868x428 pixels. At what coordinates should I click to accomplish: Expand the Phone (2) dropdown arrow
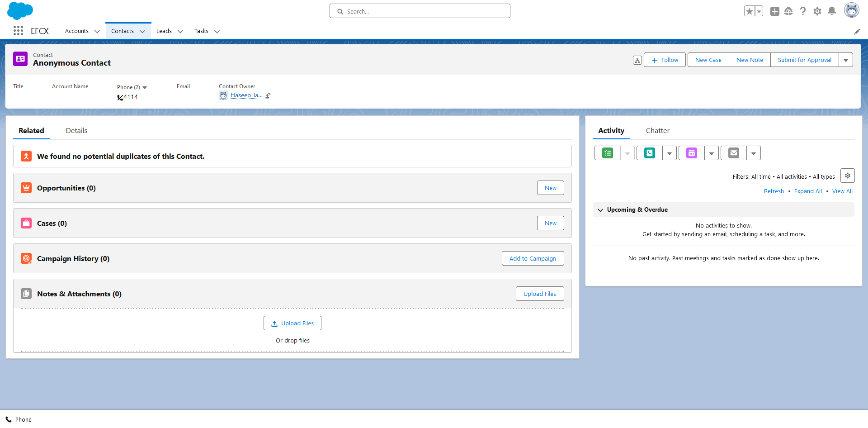point(145,87)
